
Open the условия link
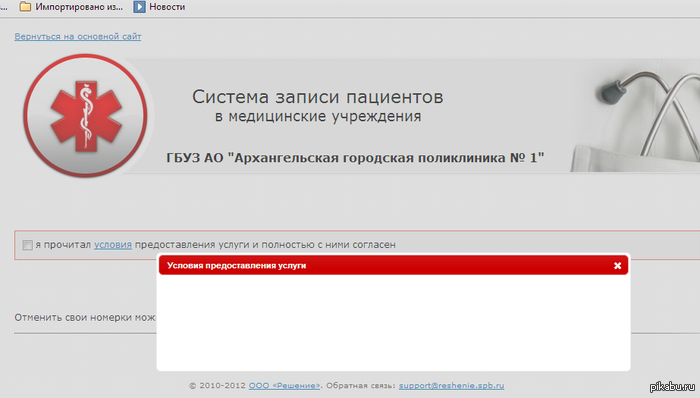[113, 245]
